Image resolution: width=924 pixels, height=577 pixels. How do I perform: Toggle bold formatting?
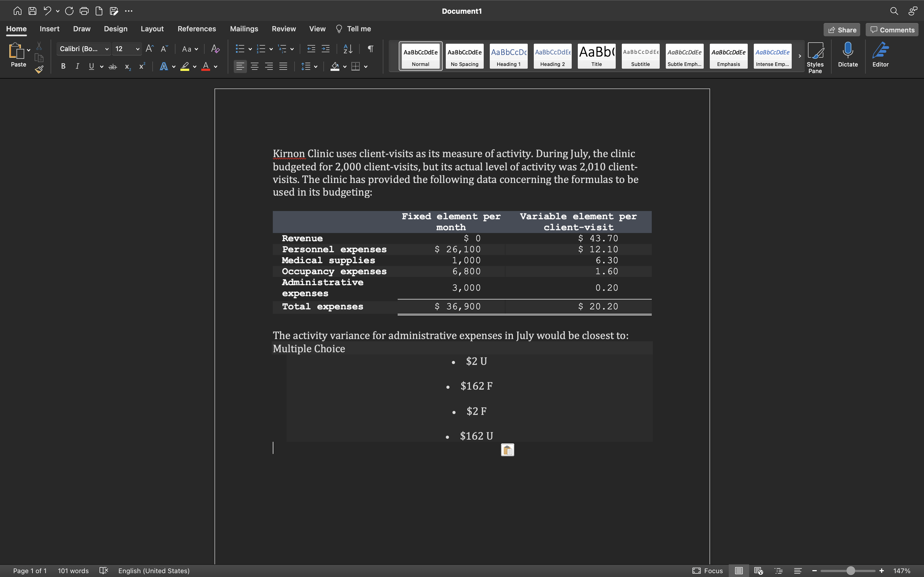(x=63, y=66)
